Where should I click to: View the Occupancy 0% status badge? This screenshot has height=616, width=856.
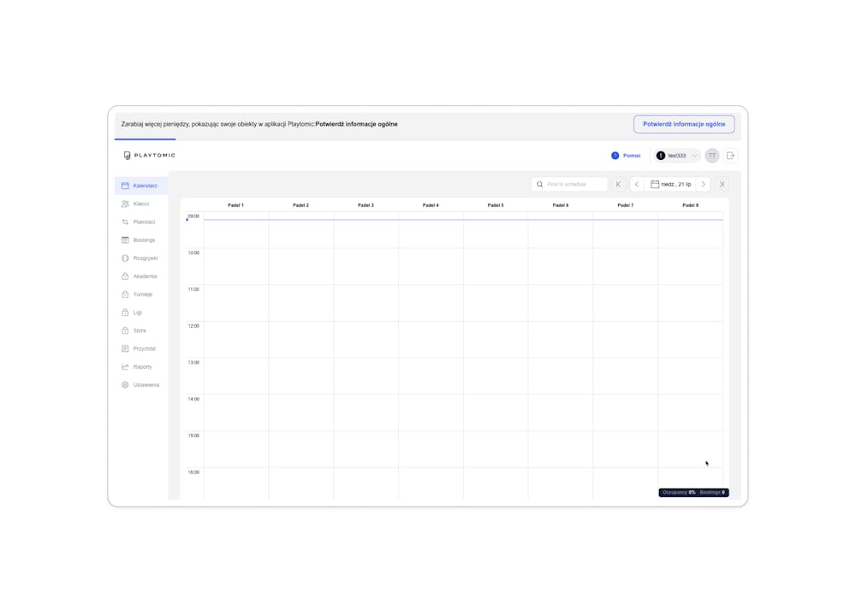click(678, 492)
